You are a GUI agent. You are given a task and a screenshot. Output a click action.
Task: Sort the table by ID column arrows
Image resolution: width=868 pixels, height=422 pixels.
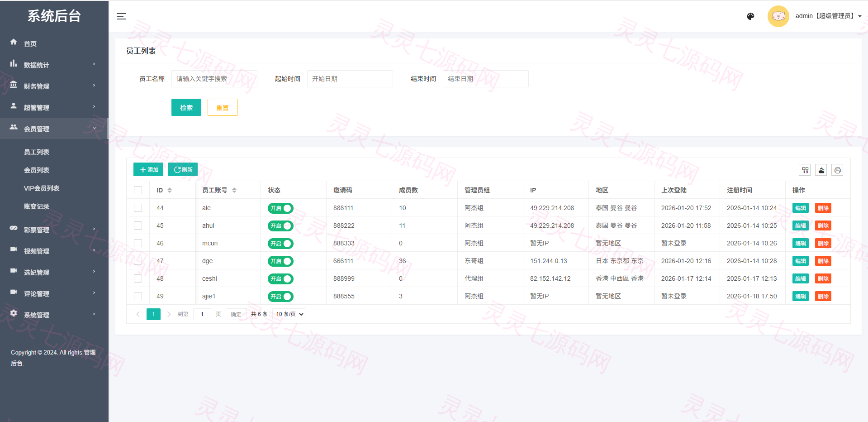(x=170, y=190)
